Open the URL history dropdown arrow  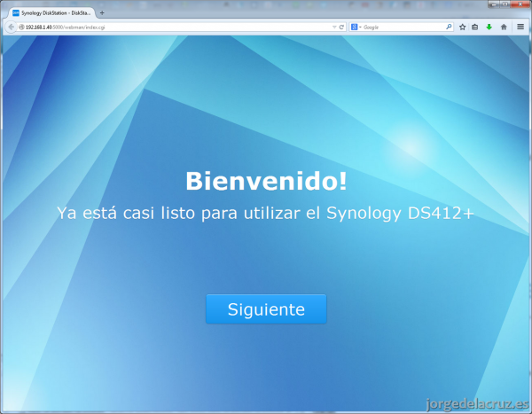click(334, 27)
